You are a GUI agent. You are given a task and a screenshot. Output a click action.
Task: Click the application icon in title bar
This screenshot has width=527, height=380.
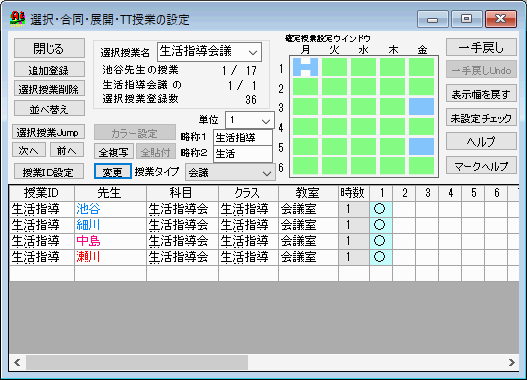point(17,19)
